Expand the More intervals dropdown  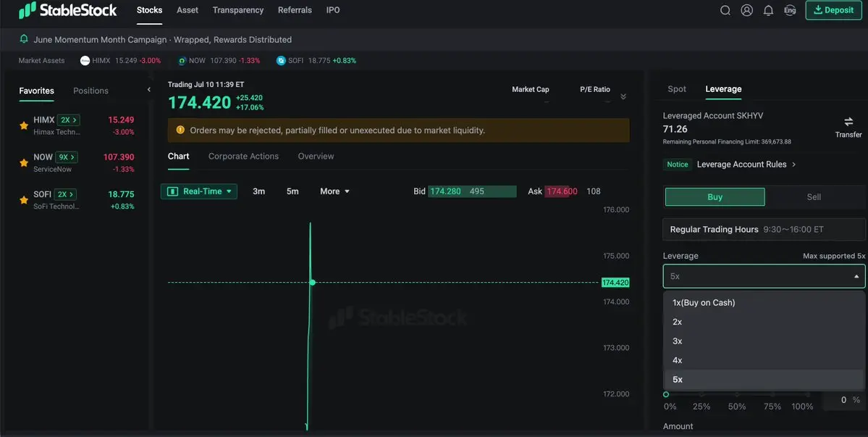point(335,191)
